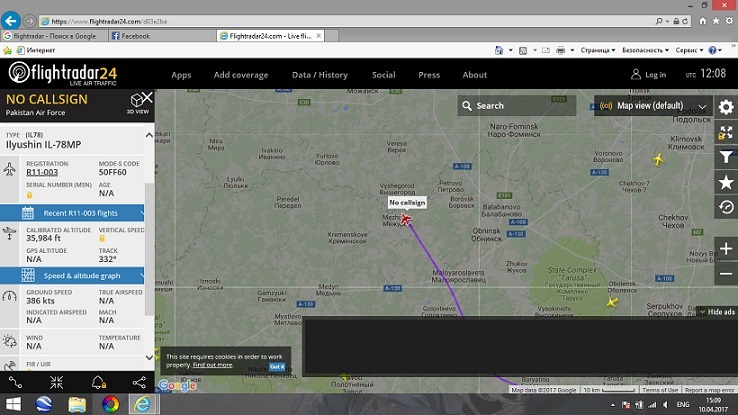Open bookmarks star icon on map
The height and width of the screenshot is (415, 738).
click(x=726, y=182)
